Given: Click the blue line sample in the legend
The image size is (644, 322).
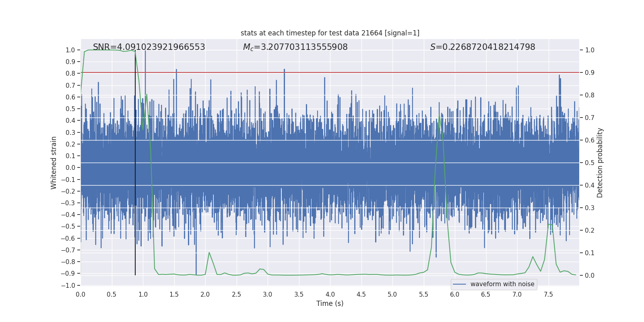Looking at the screenshot, I should 460,284.
